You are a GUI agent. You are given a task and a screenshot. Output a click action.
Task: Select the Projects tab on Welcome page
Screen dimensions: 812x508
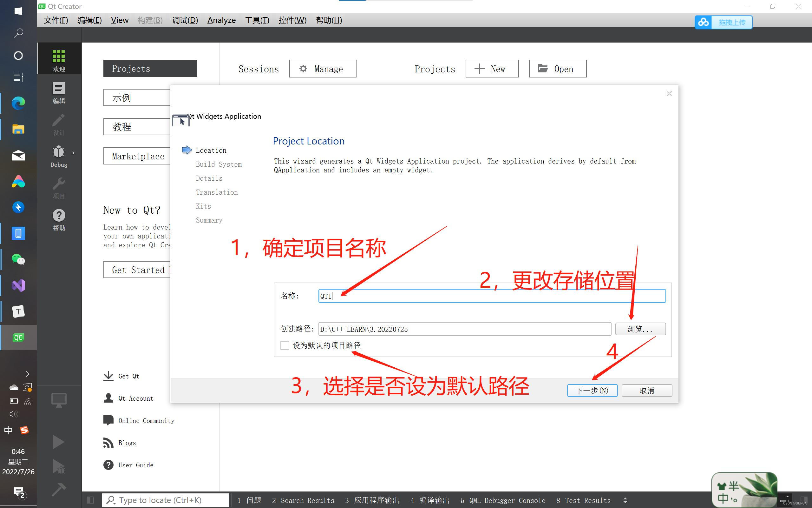(x=150, y=69)
